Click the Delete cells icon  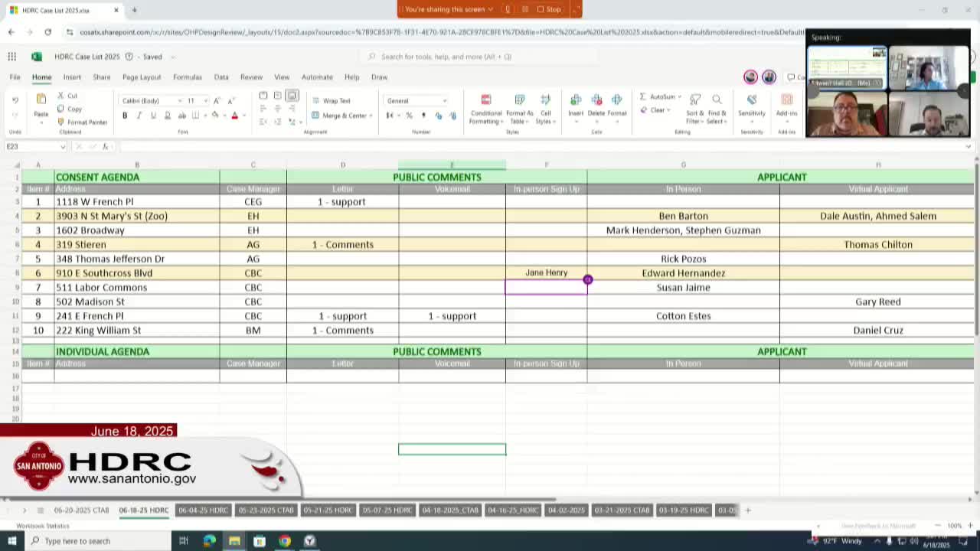[x=596, y=100]
